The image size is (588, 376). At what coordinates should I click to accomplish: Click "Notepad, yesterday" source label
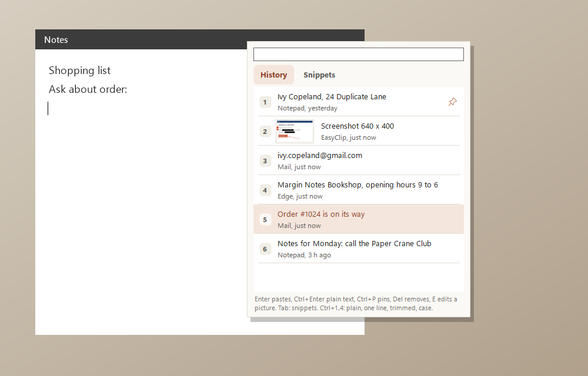pos(307,108)
